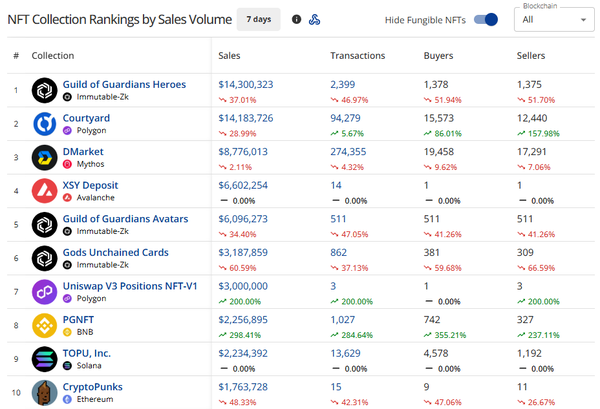Click the Sales column header
Viewport: 600px width, 409px height.
229,56
